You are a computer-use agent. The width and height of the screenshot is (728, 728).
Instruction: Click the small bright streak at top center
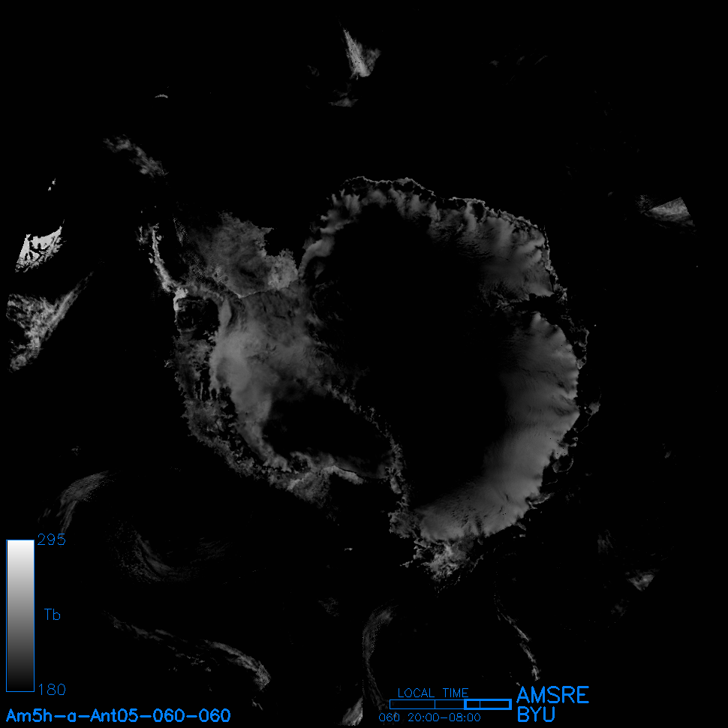click(x=359, y=54)
